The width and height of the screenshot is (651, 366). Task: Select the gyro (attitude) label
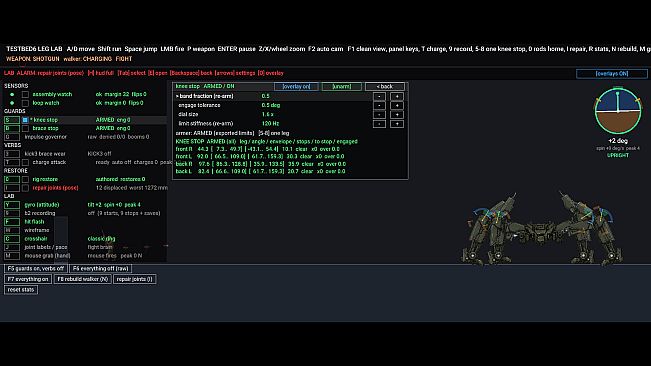[42, 205]
